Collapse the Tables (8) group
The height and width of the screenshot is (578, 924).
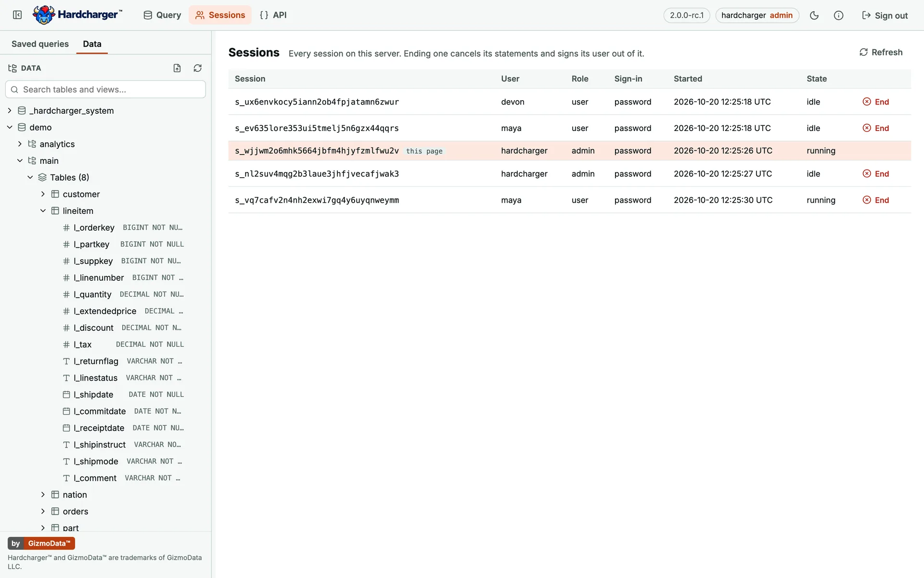coord(30,177)
